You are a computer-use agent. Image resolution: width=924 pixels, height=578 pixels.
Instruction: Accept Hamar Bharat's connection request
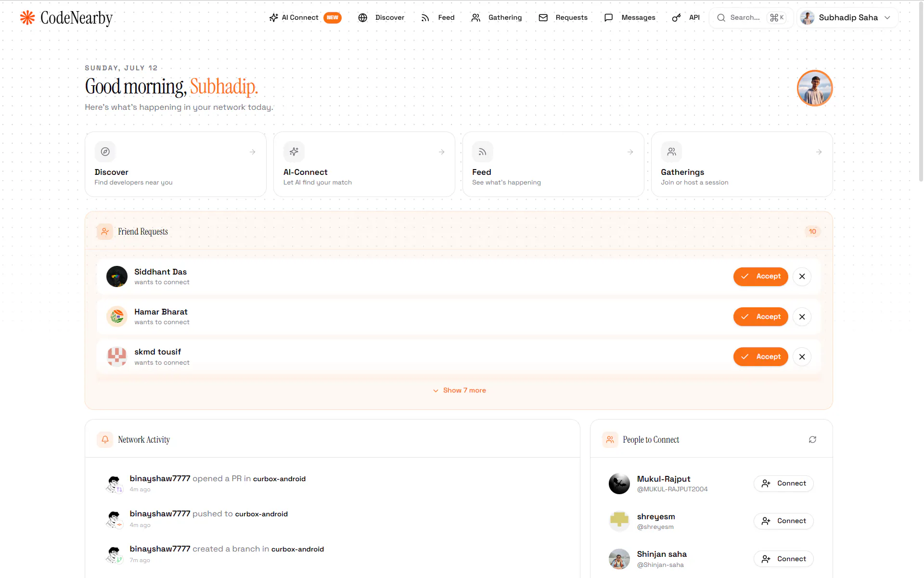coord(760,317)
